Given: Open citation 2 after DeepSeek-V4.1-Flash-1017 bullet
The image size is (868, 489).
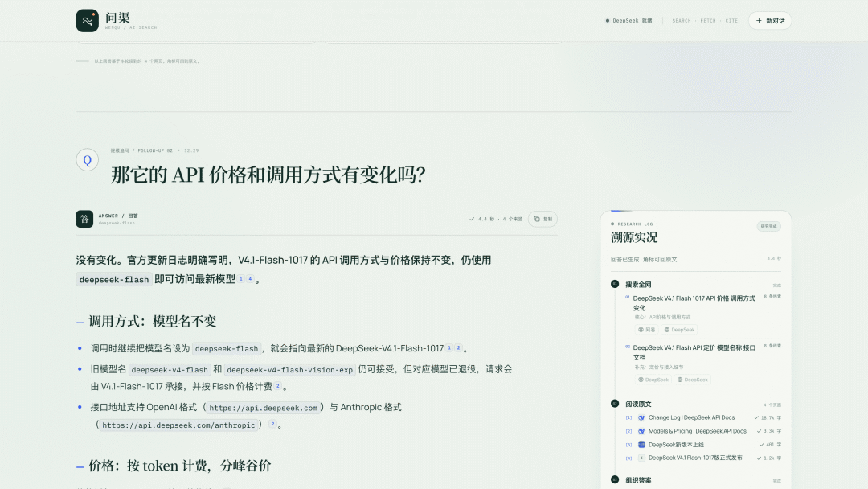Looking at the screenshot, I should point(458,347).
